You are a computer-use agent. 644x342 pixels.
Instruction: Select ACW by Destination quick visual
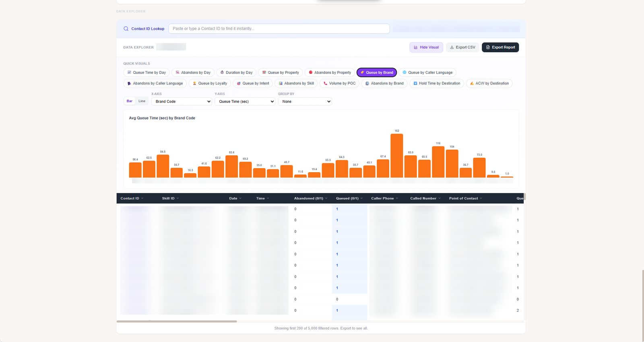(489, 83)
